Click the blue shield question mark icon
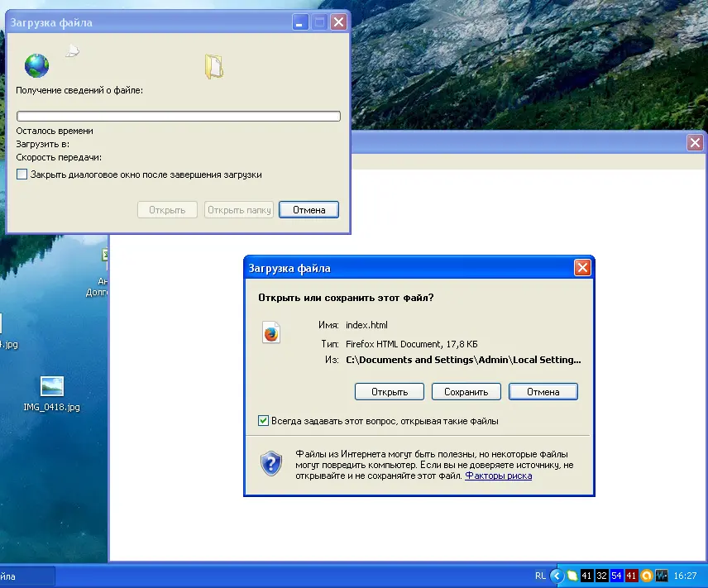Viewport: 708px width, 588px height. (271, 464)
